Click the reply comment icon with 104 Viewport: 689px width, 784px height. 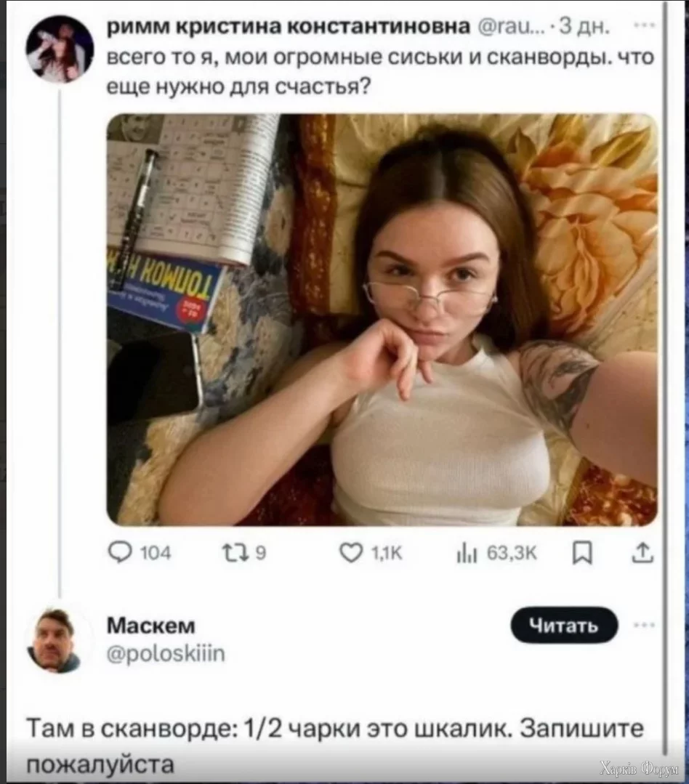(x=120, y=553)
